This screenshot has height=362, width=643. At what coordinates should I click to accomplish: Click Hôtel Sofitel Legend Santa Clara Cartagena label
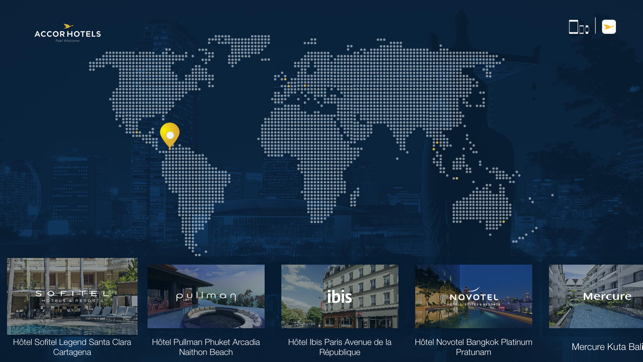click(72, 347)
